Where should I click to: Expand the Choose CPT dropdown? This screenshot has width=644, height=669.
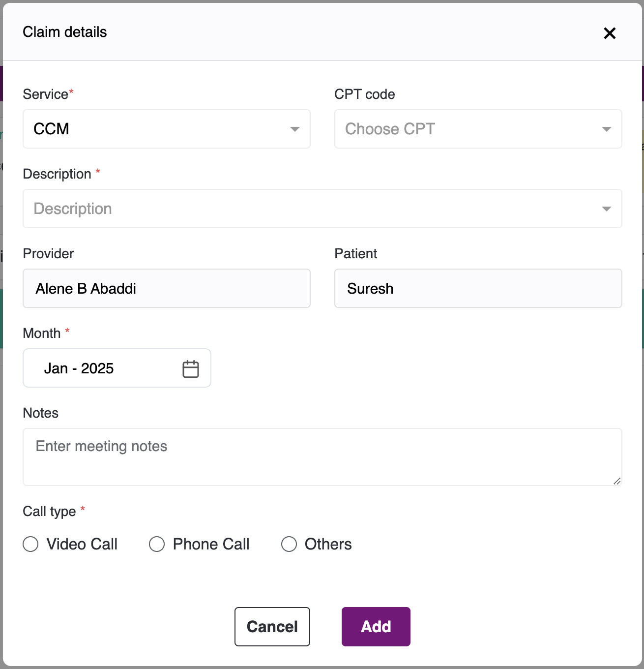[606, 129]
